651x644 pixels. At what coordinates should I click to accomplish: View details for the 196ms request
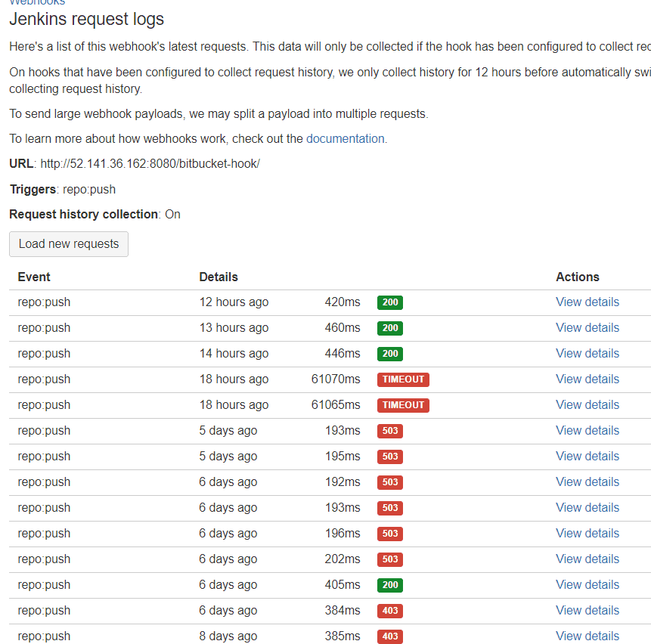587,534
